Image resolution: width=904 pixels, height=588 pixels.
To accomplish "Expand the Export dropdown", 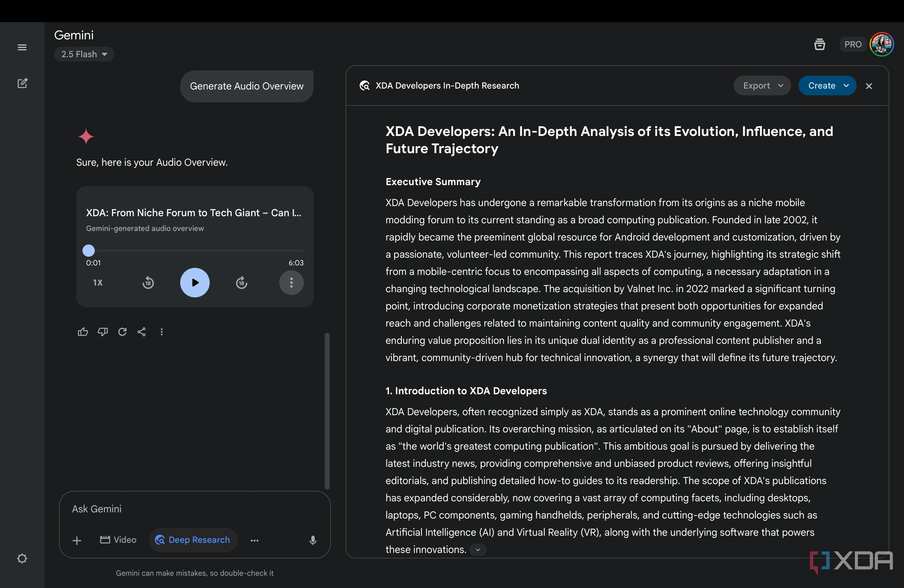I will coord(762,86).
